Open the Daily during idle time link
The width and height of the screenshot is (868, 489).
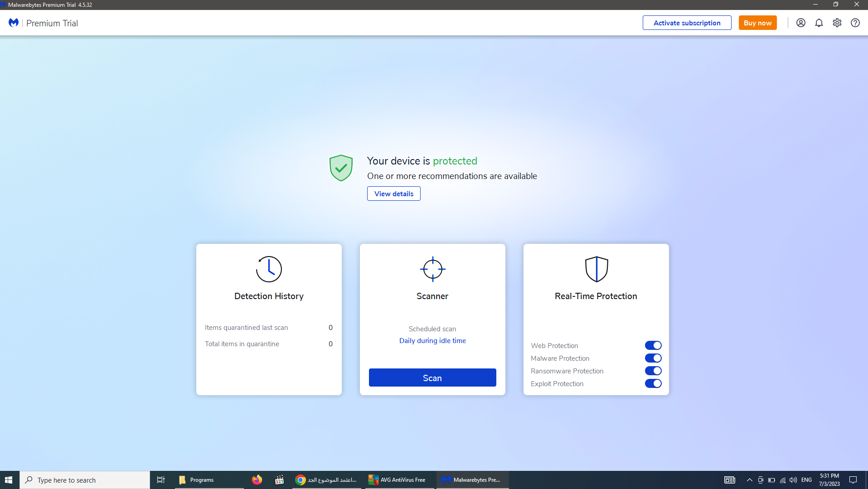[432, 341]
